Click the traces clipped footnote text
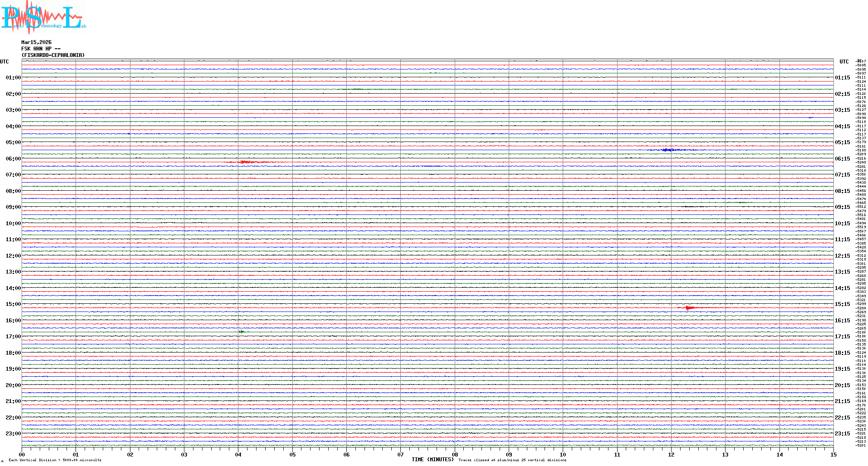868x466 pixels. (512, 460)
